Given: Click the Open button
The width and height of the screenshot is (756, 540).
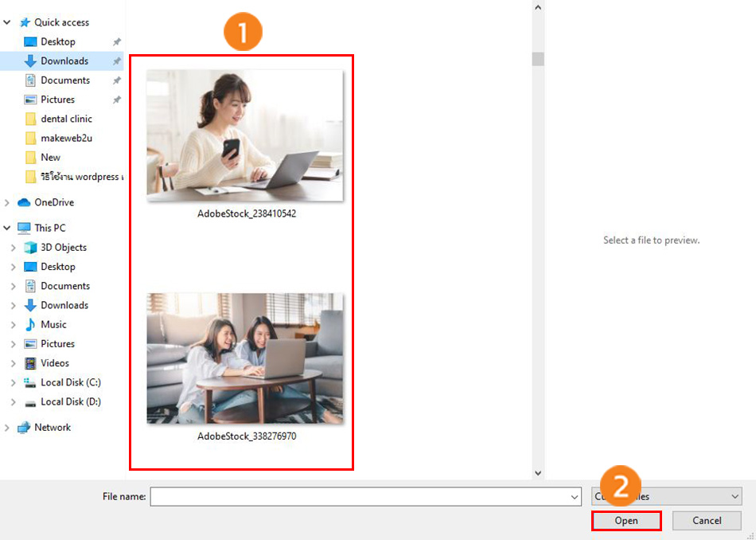Looking at the screenshot, I should 626,521.
